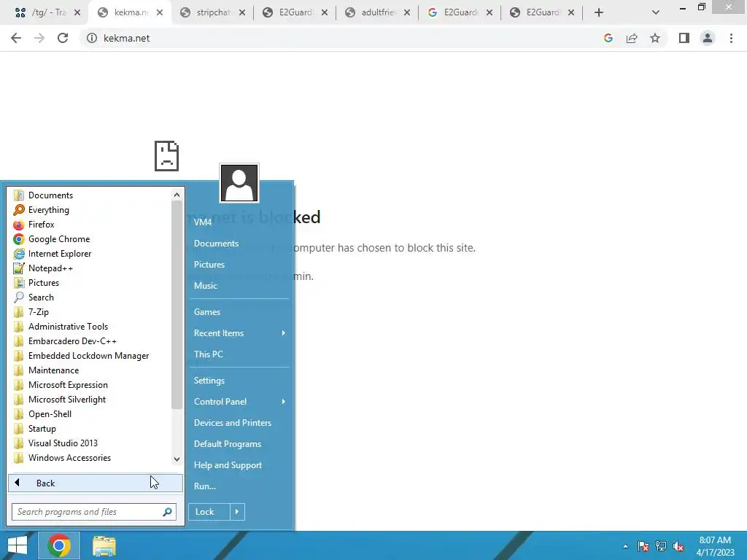Click Chrome back navigation arrow

16,38
